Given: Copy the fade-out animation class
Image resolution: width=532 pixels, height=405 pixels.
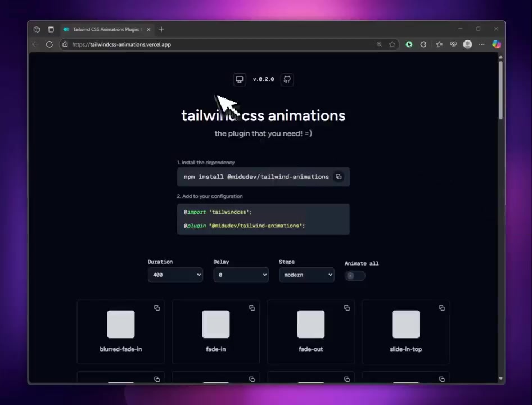Looking at the screenshot, I should coord(347,308).
